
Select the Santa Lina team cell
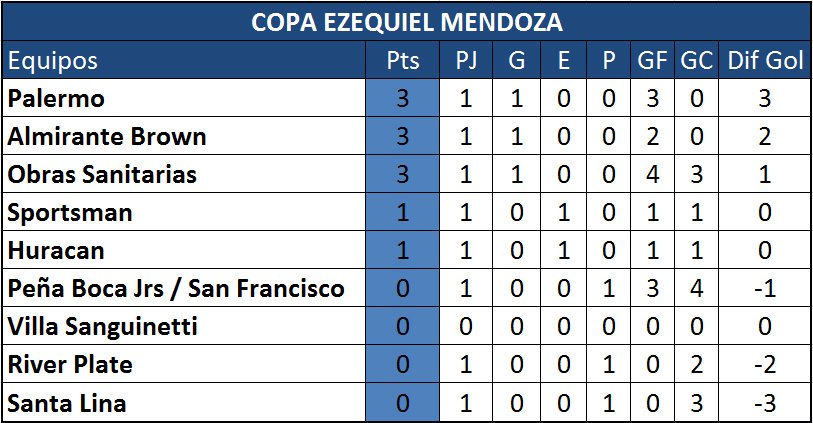pos(184,402)
